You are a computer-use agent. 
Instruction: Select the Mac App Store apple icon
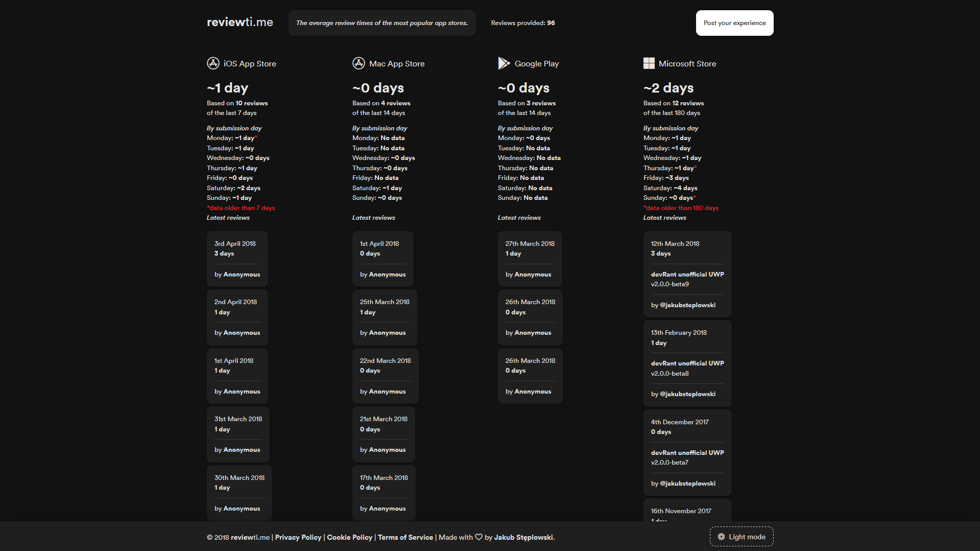click(x=358, y=63)
